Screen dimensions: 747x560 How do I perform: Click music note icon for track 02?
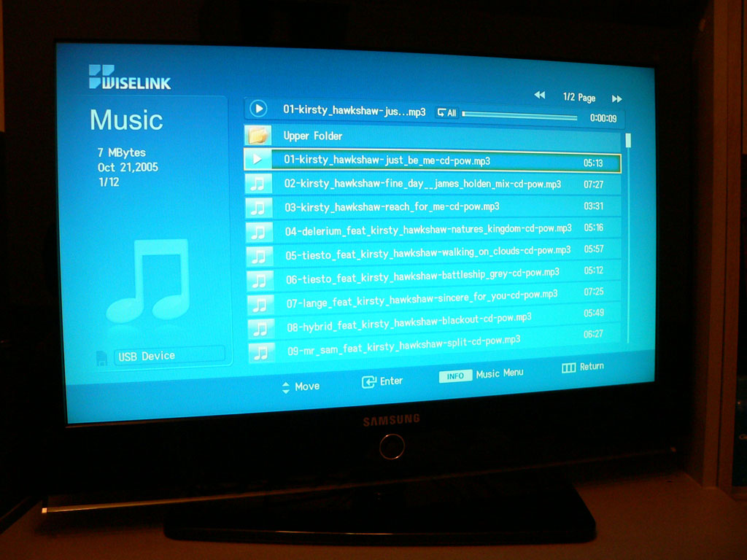pos(257,184)
